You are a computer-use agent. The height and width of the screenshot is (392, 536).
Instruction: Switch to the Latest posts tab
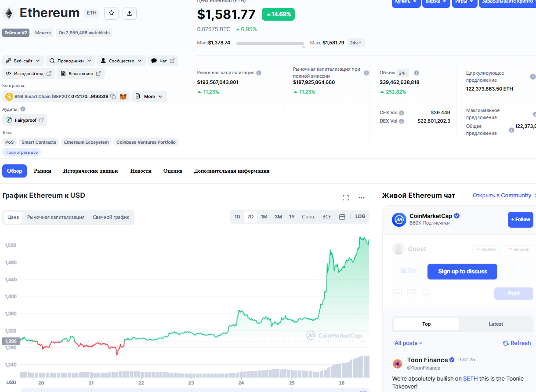click(496, 324)
